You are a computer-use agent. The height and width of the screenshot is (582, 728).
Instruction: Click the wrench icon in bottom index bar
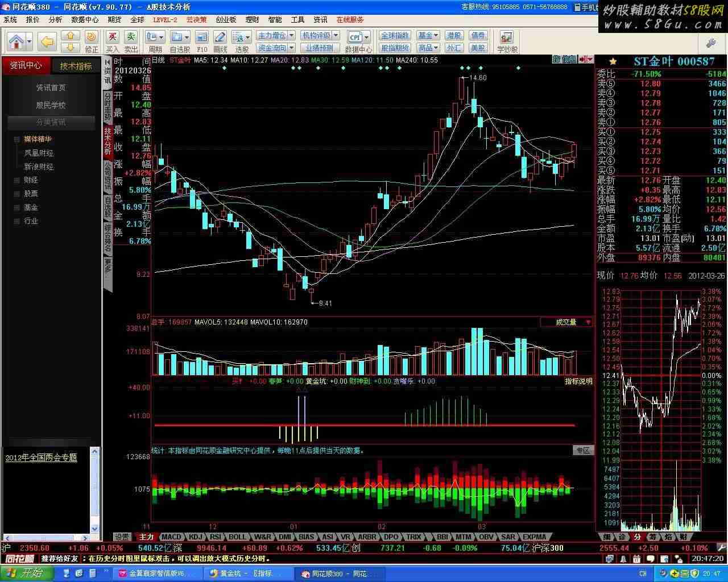721,548
